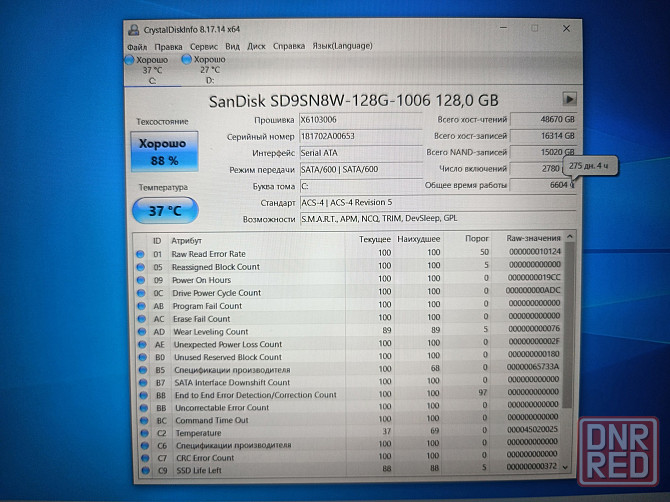Click the power on hours value 6604
The height and width of the screenshot is (502, 670).
[x=543, y=185]
